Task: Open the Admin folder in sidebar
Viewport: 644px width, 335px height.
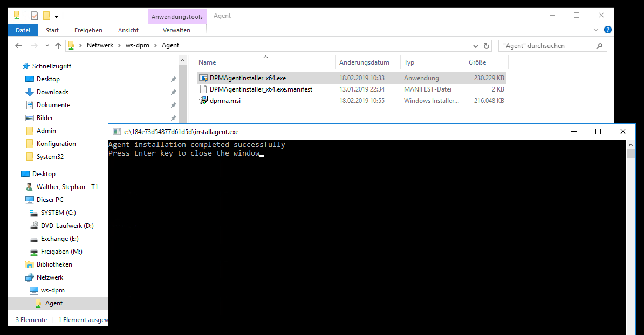Action: 46,131
